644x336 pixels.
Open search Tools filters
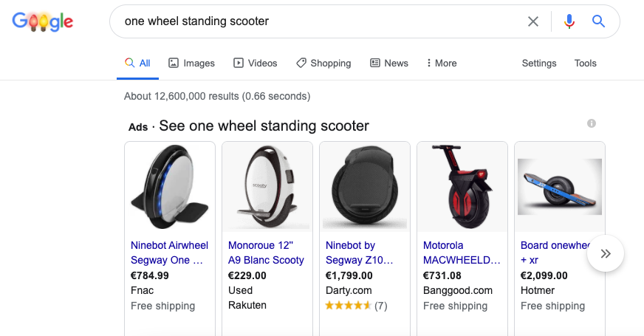tap(586, 64)
